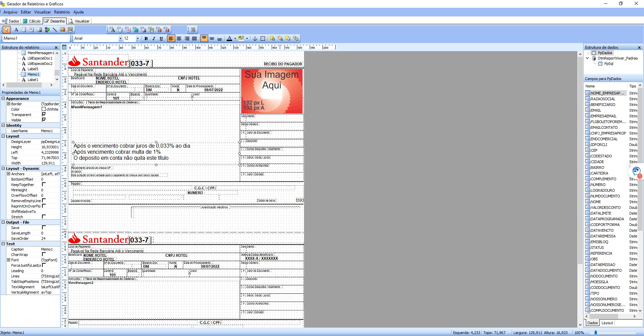Center-align the text horizontally
644x336 pixels.
tap(179, 38)
